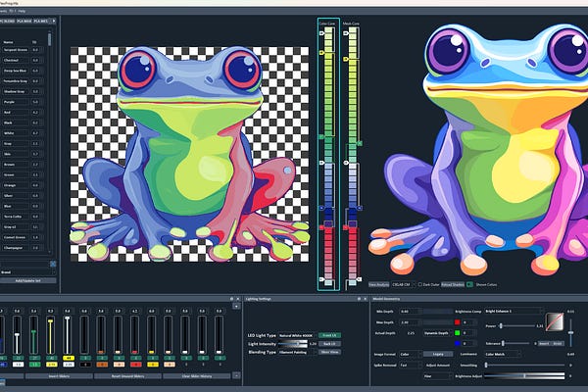The image size is (588, 392).
Task: Click the Add/Update Set button
Action: [x=28, y=280]
